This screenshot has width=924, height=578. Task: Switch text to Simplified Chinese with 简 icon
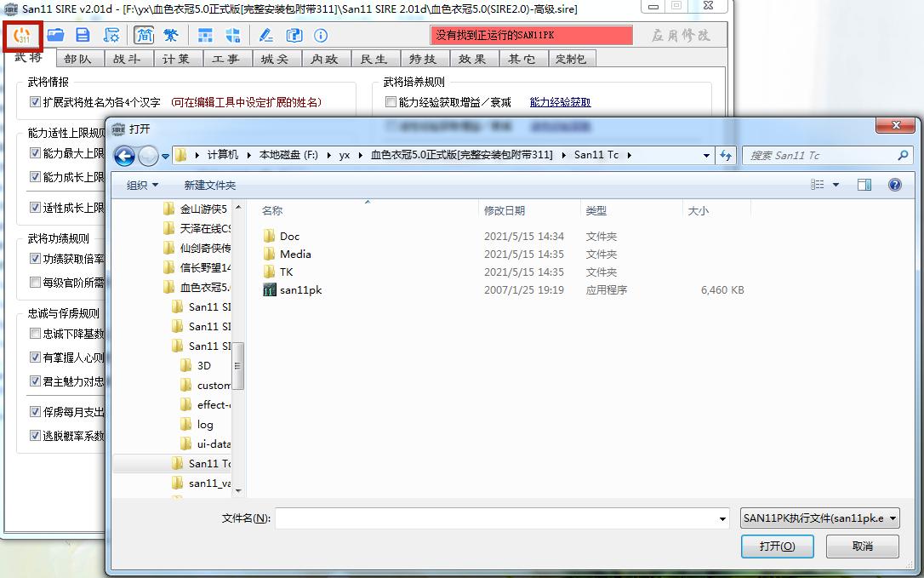pyautogui.click(x=143, y=35)
